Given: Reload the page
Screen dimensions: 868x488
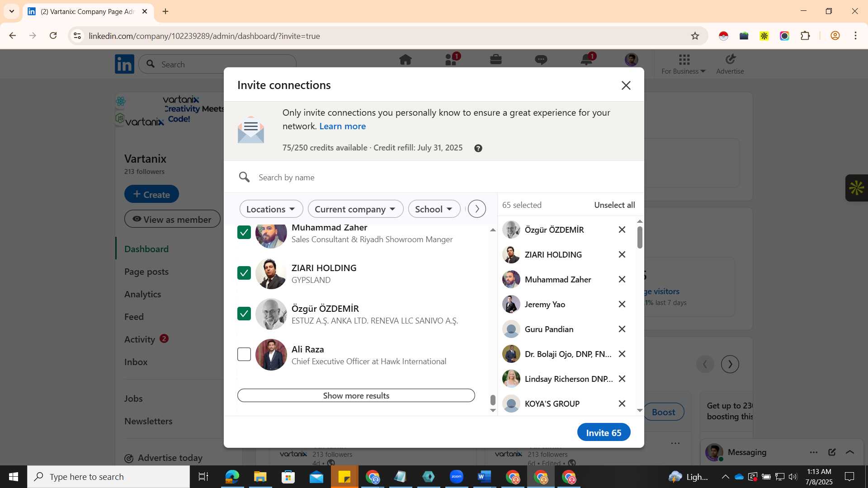Looking at the screenshot, I should pos(53,36).
